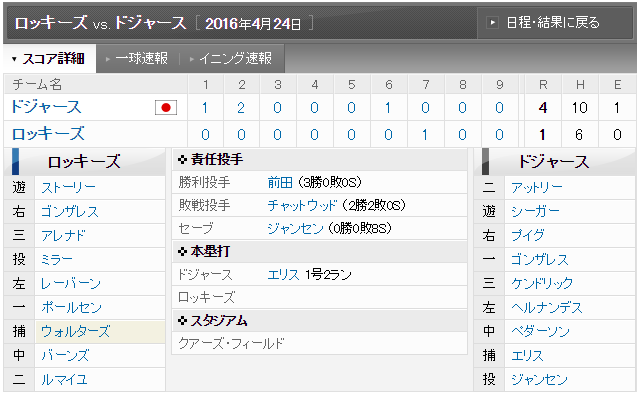Screen dimensions: 640x400
Task: Click Dodgers 9th inning score 0
Action: pos(499,108)
